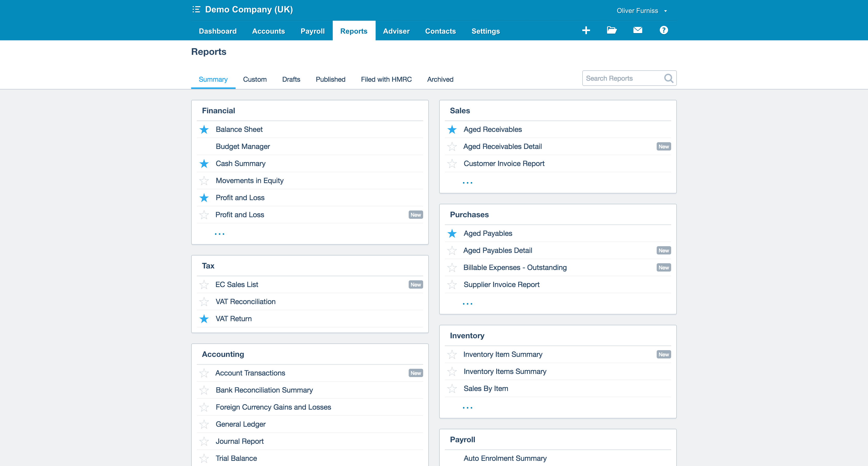This screenshot has height=466, width=868.
Task: Open the files folder icon
Action: [611, 30]
